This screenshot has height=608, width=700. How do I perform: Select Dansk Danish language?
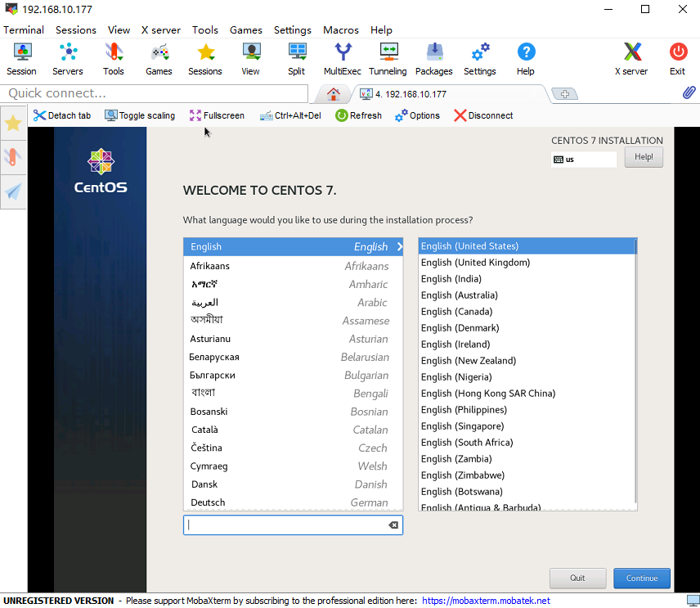click(294, 484)
